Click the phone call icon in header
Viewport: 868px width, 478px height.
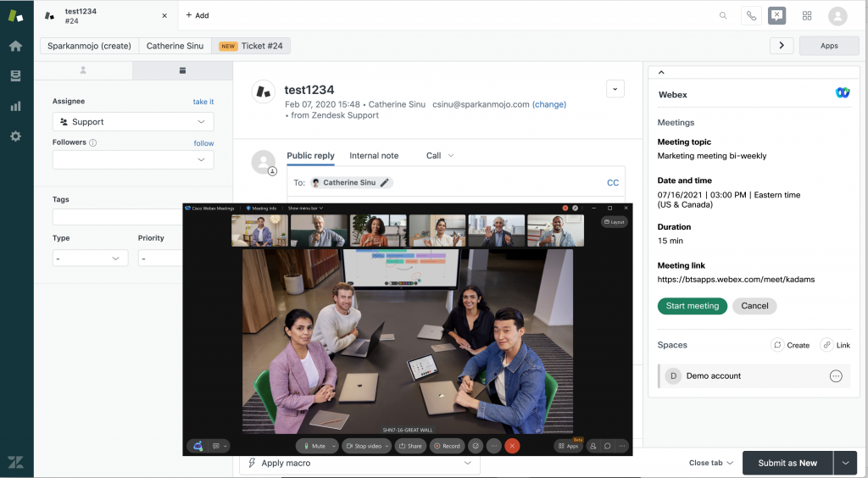[x=750, y=15]
